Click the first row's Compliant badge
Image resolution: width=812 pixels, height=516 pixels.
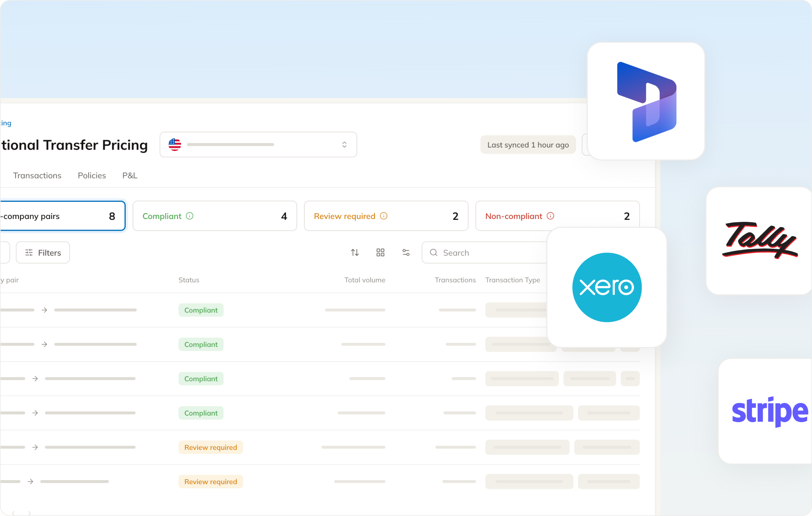[201, 310]
